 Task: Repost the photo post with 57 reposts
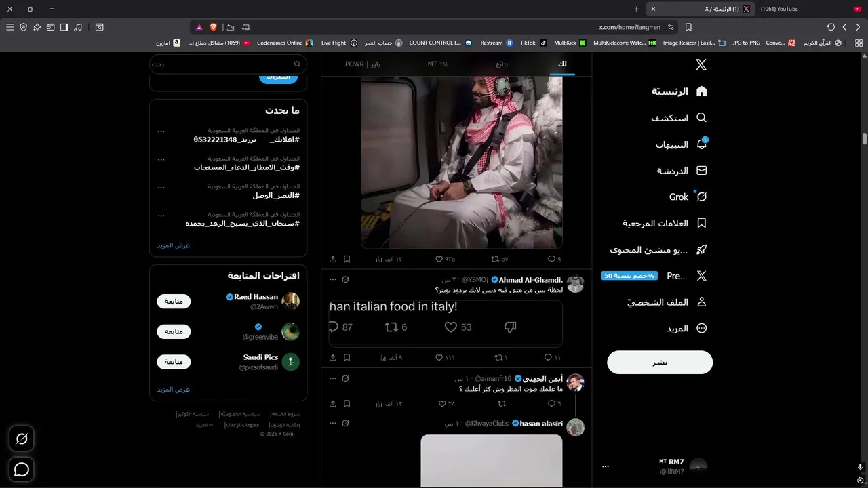click(x=500, y=259)
